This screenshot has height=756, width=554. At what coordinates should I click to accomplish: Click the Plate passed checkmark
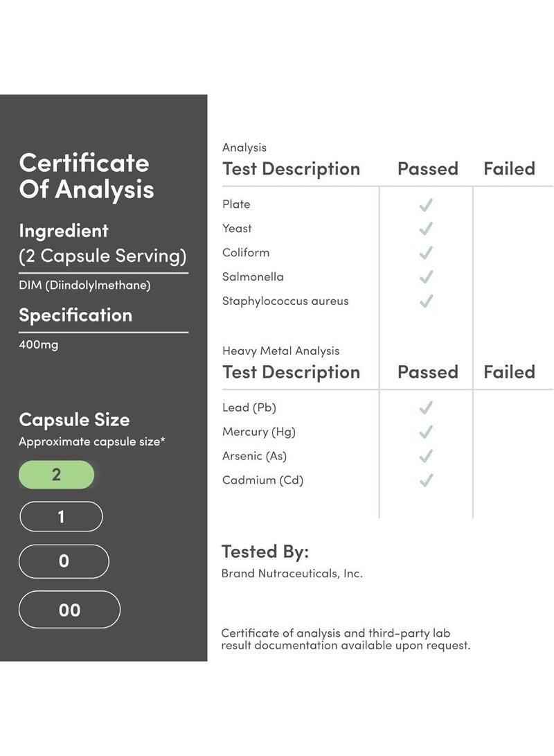point(426,205)
